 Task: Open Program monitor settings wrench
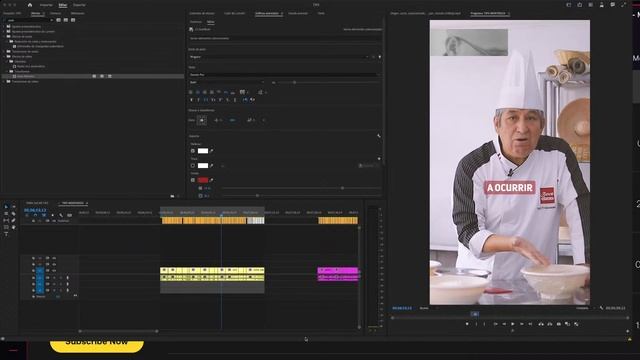click(602, 308)
